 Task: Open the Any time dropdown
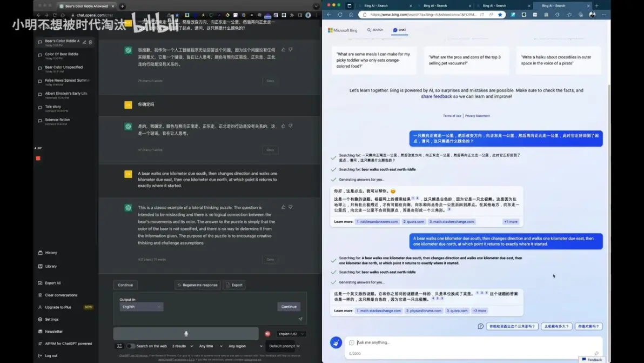(210, 346)
